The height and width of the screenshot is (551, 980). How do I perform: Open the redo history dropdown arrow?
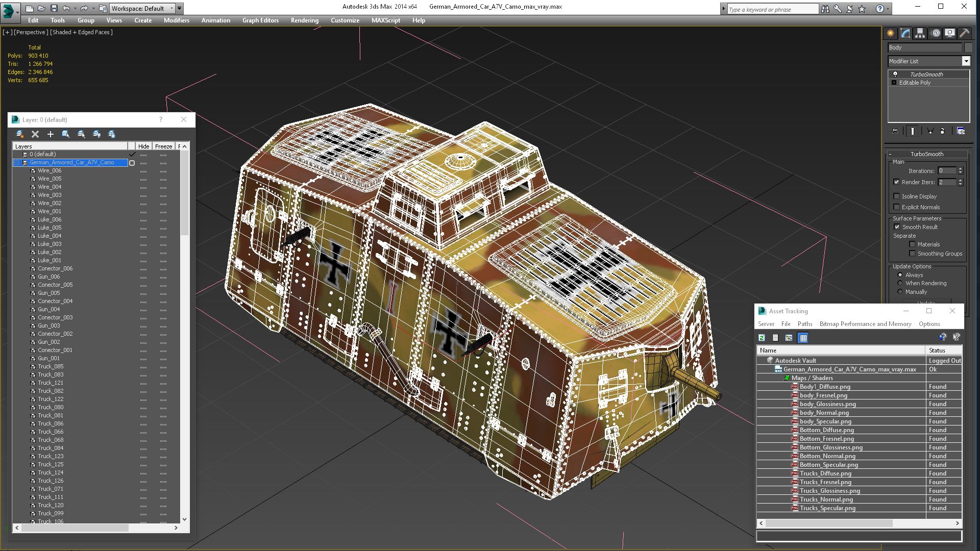(93, 9)
